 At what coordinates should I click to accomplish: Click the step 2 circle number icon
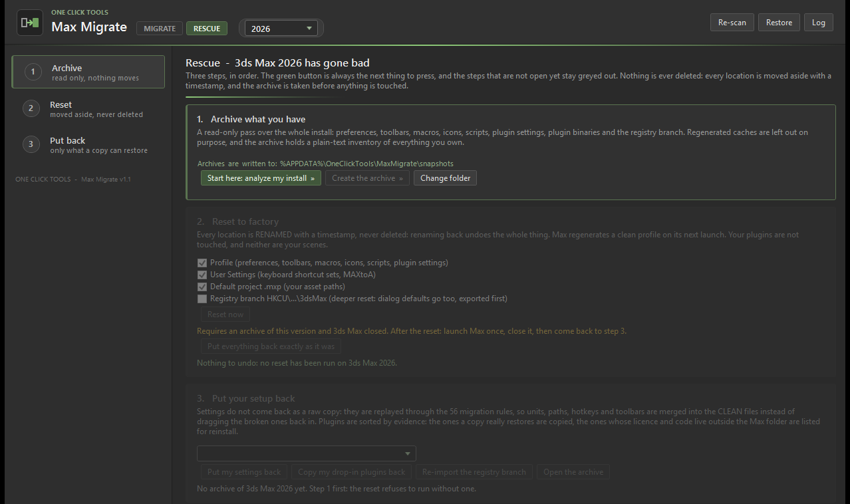(31, 108)
